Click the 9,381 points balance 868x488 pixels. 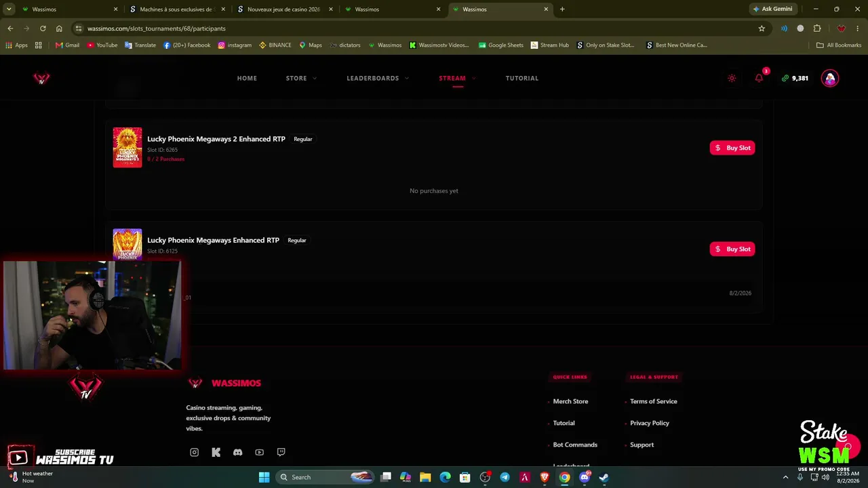pyautogui.click(x=795, y=78)
